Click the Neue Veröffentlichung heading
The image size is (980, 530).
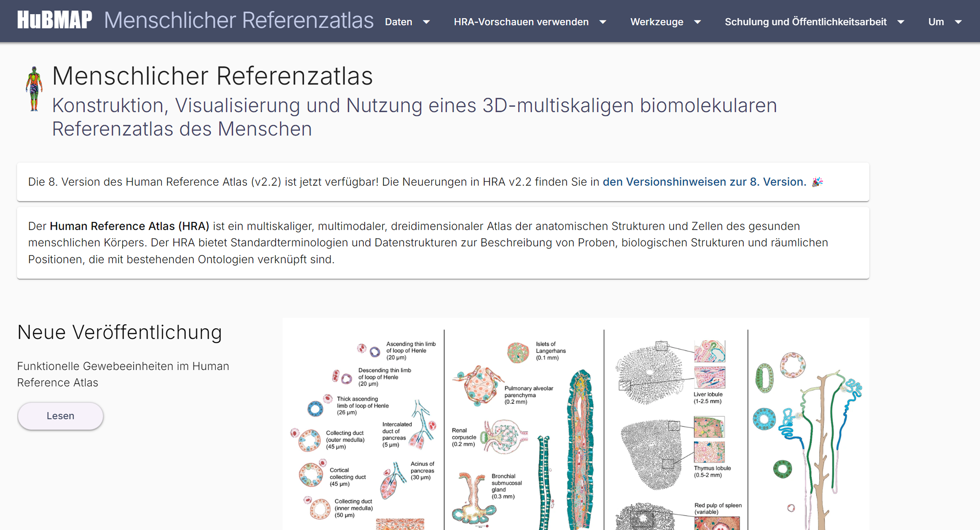(x=119, y=332)
